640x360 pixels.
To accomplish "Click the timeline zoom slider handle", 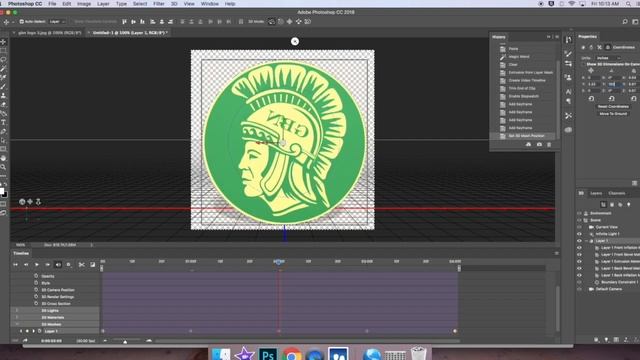I will pyautogui.click(x=125, y=341).
